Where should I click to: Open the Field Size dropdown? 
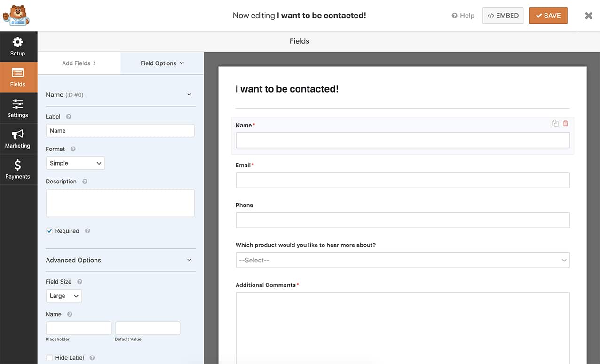(x=64, y=296)
